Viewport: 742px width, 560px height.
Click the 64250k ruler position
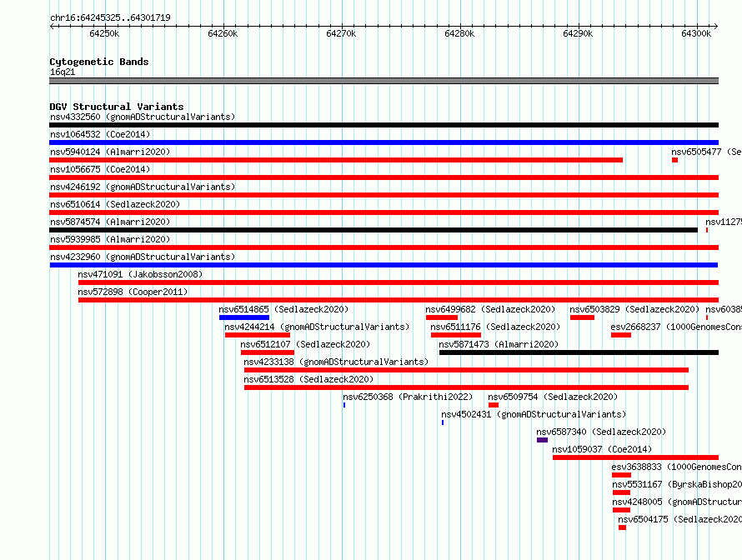click(104, 33)
